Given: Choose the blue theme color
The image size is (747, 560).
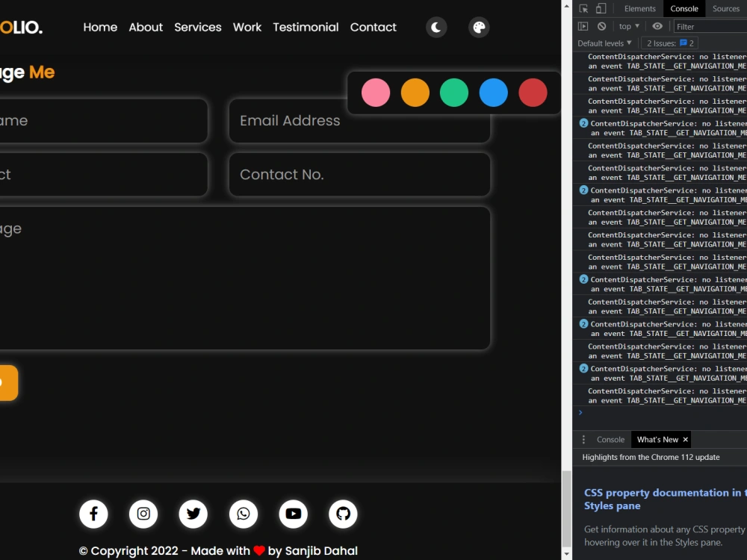Looking at the screenshot, I should click(x=494, y=93).
